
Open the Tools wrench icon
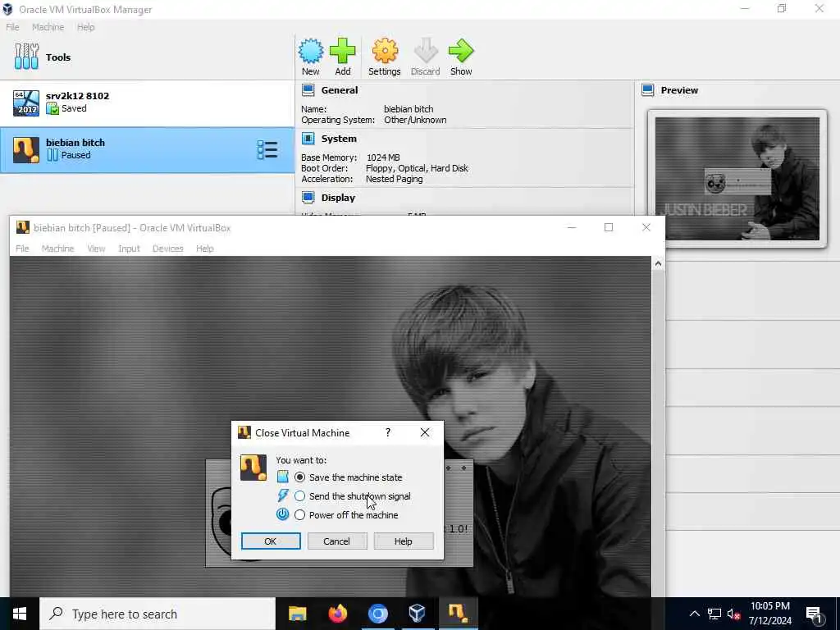coord(27,57)
